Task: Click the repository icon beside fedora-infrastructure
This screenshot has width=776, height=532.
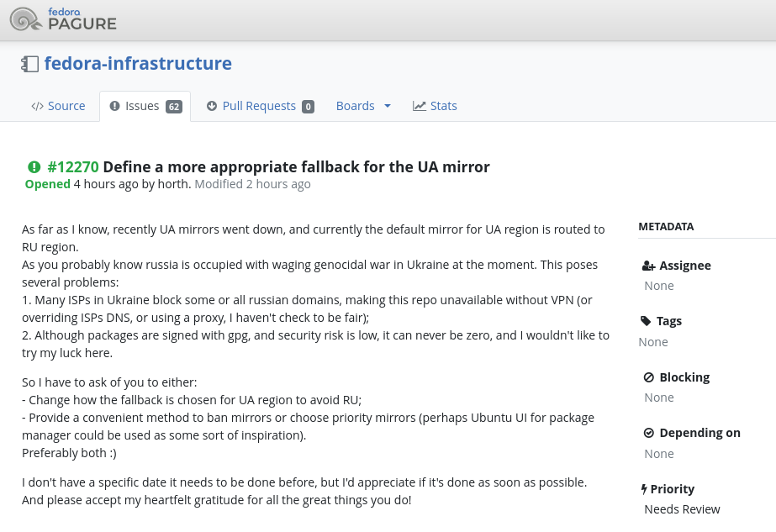Action: tap(30, 64)
